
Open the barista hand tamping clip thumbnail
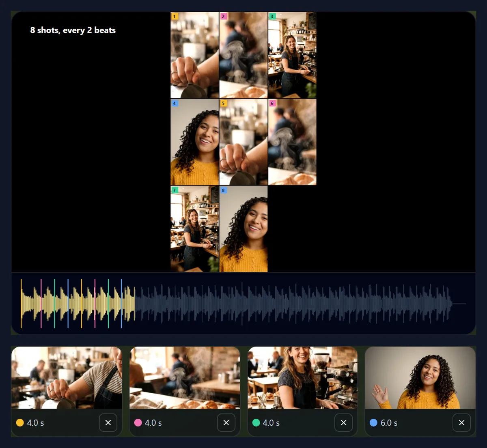click(67, 378)
